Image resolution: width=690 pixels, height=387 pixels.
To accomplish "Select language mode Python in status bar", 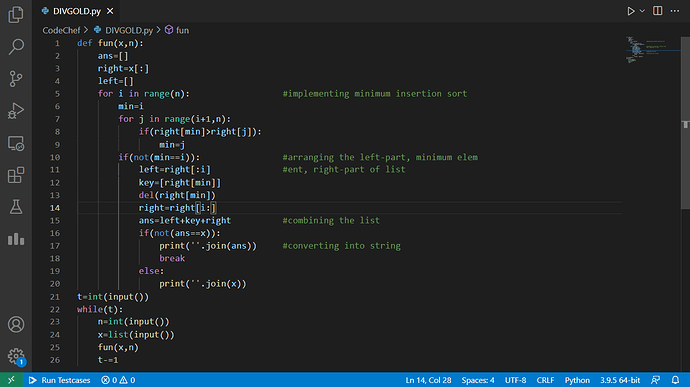I will point(577,380).
